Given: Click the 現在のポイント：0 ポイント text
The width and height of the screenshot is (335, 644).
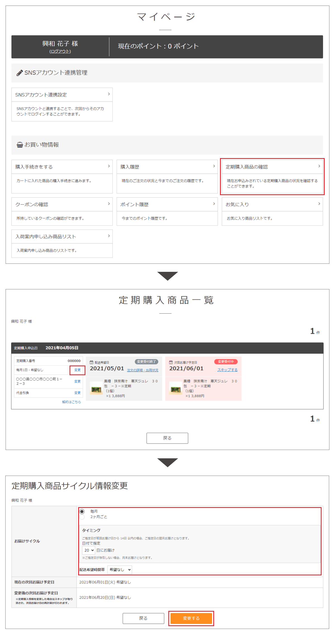Looking at the screenshot, I should click(158, 46).
